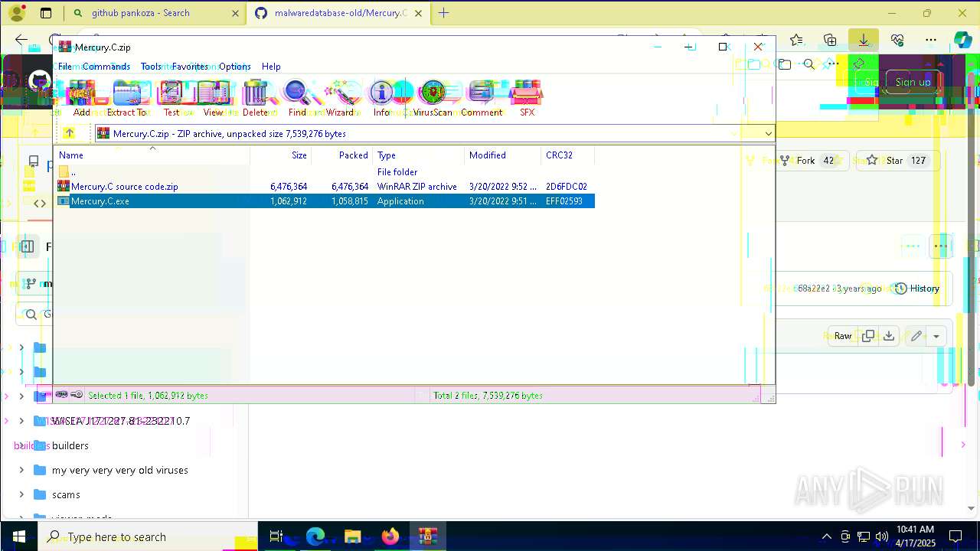Click the Find toolbar icon
The width and height of the screenshot is (980, 551).
(297, 98)
